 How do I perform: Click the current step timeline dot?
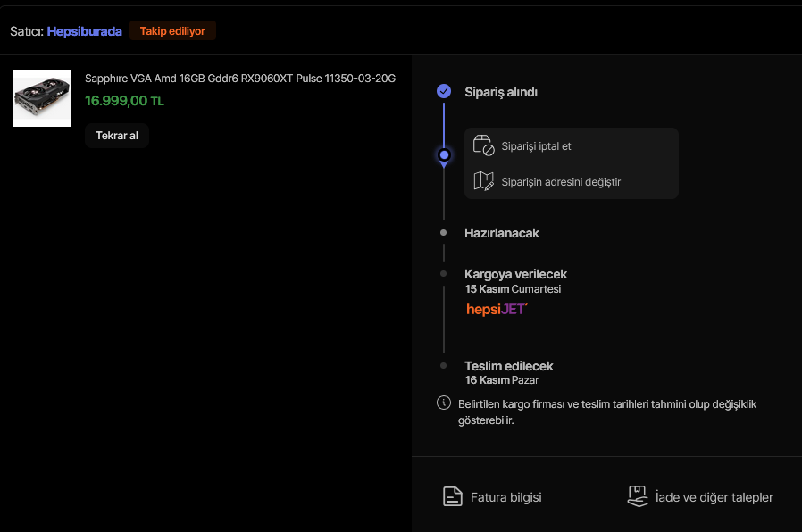click(444, 155)
